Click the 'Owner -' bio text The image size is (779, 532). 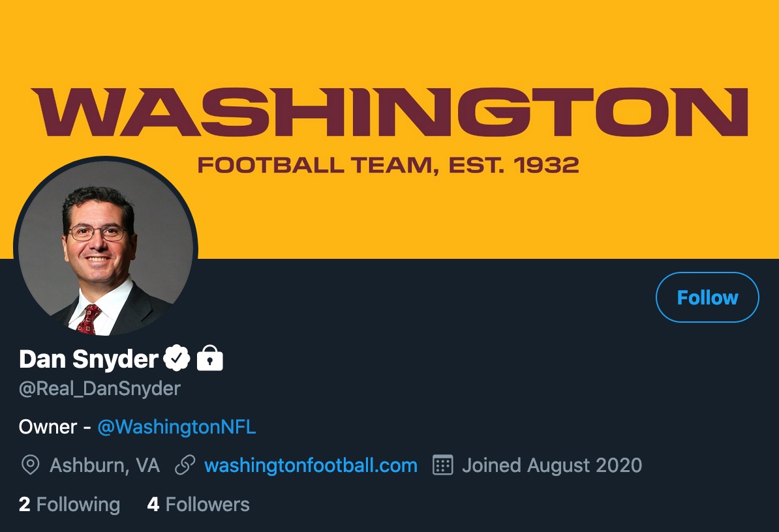55,427
